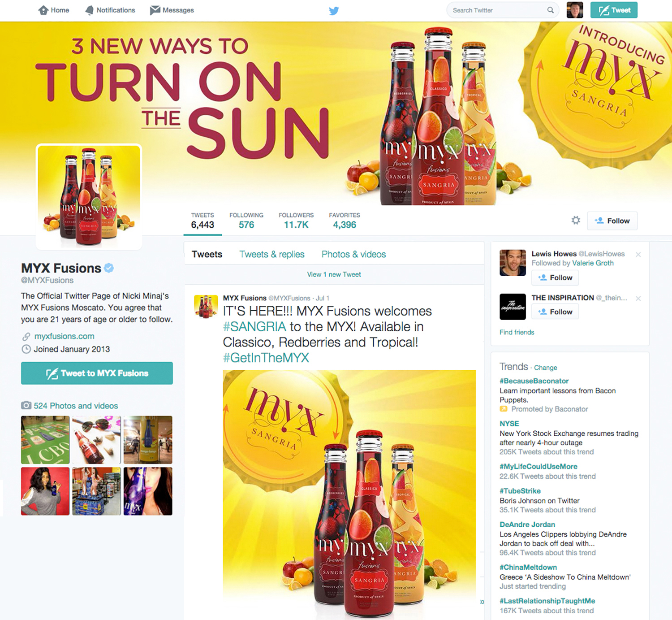Open the #ChinaMeltdown trend
Image resolution: width=672 pixels, height=620 pixels.
point(528,567)
